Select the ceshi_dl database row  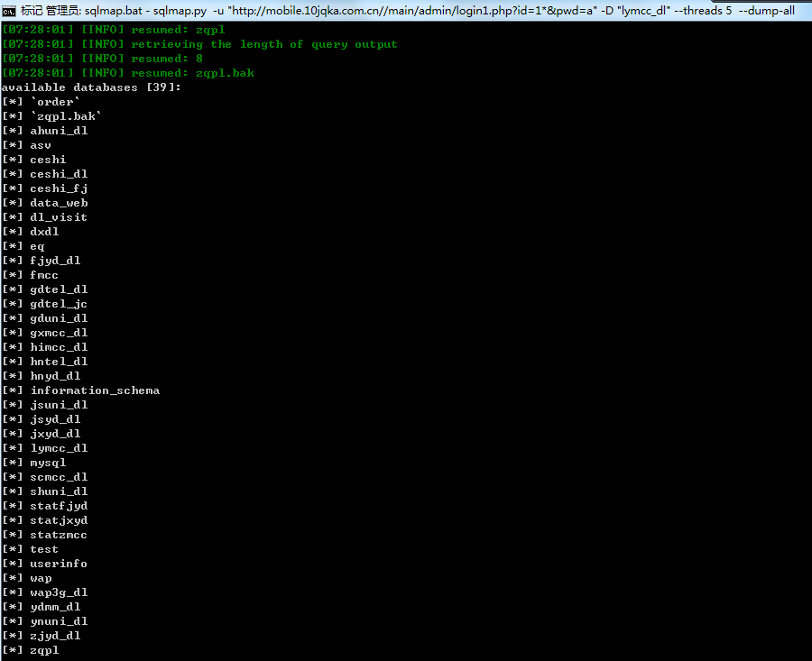(x=44, y=174)
